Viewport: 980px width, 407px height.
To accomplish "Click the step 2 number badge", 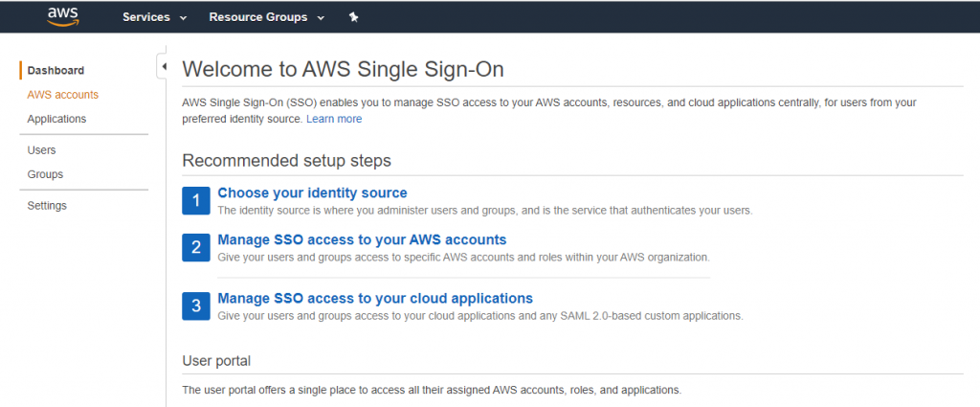I will point(196,247).
